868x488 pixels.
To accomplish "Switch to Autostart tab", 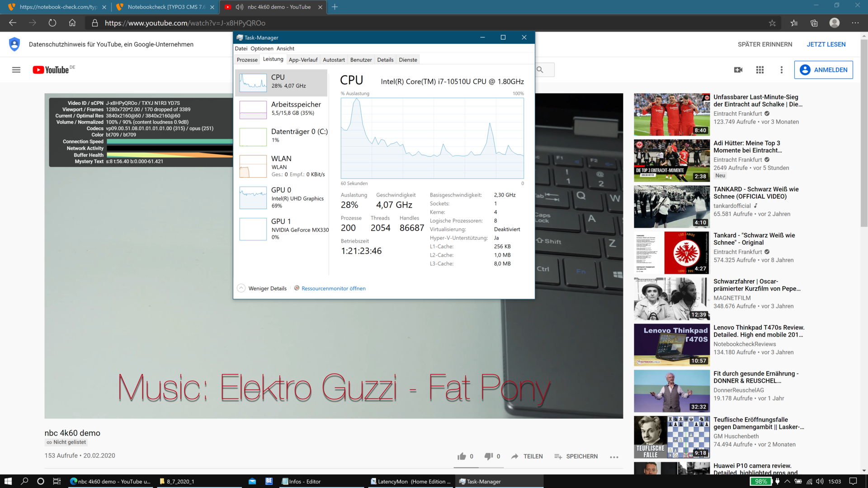I will tap(334, 60).
